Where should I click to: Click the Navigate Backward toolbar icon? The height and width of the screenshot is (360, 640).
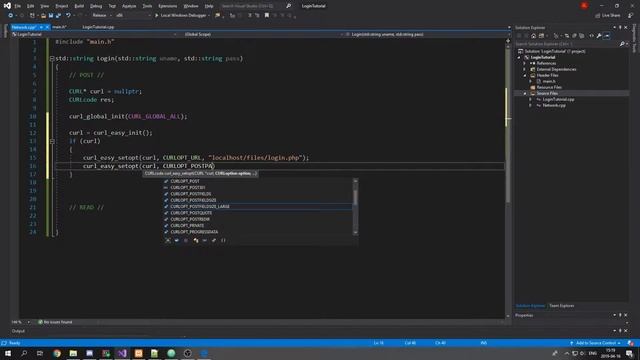click(x=10, y=16)
